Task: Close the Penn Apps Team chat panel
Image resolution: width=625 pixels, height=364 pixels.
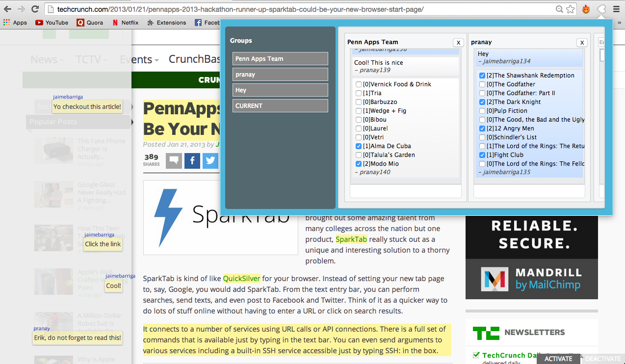Action: pos(458,43)
